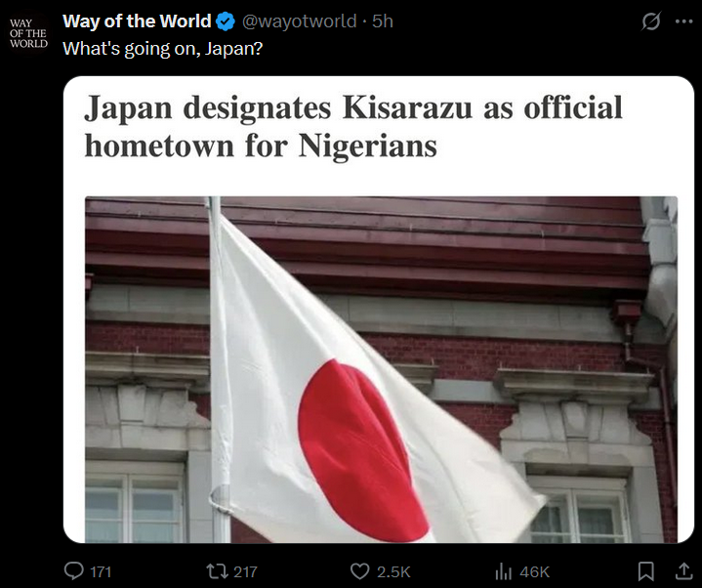Repost this tweet using retweet icon
The width and height of the screenshot is (702, 588).
point(217,571)
